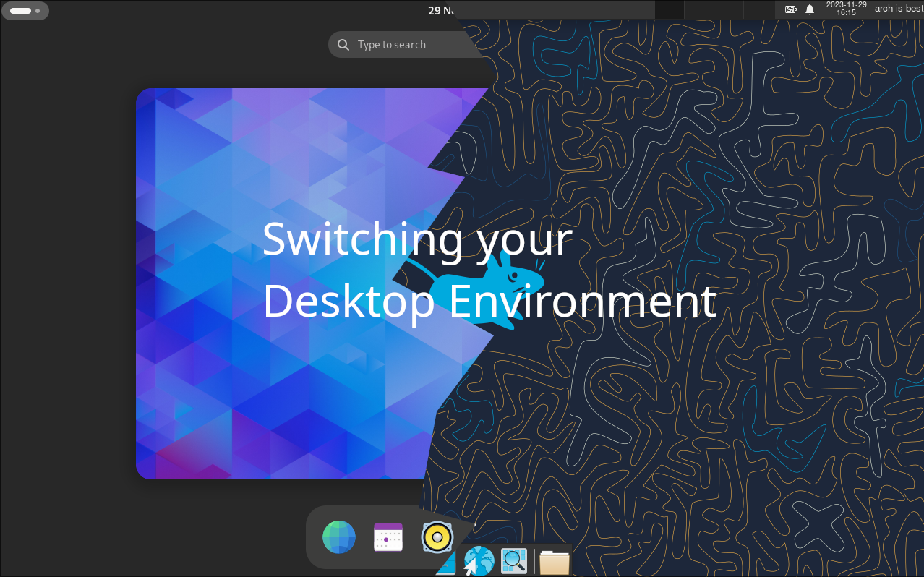This screenshot has height=577, width=924.
Task: Click the battery status icon
Action: (x=790, y=9)
